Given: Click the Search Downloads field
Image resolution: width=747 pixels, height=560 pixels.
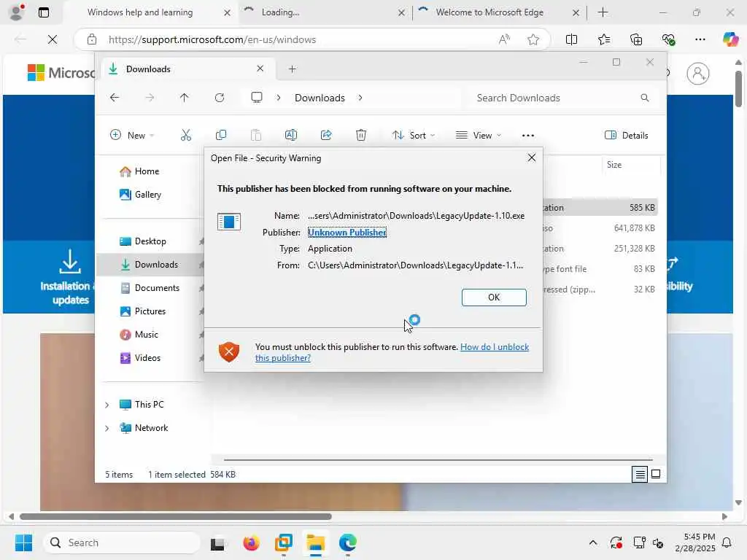Looking at the screenshot, I should 562,98.
